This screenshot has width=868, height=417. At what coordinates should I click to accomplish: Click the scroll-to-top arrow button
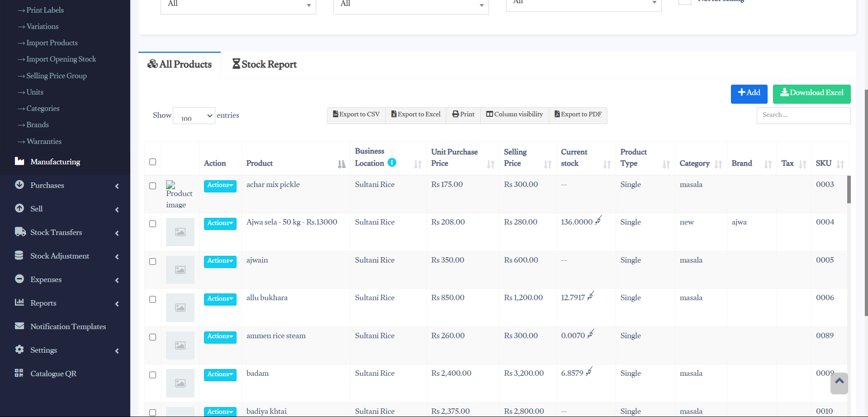[839, 383]
